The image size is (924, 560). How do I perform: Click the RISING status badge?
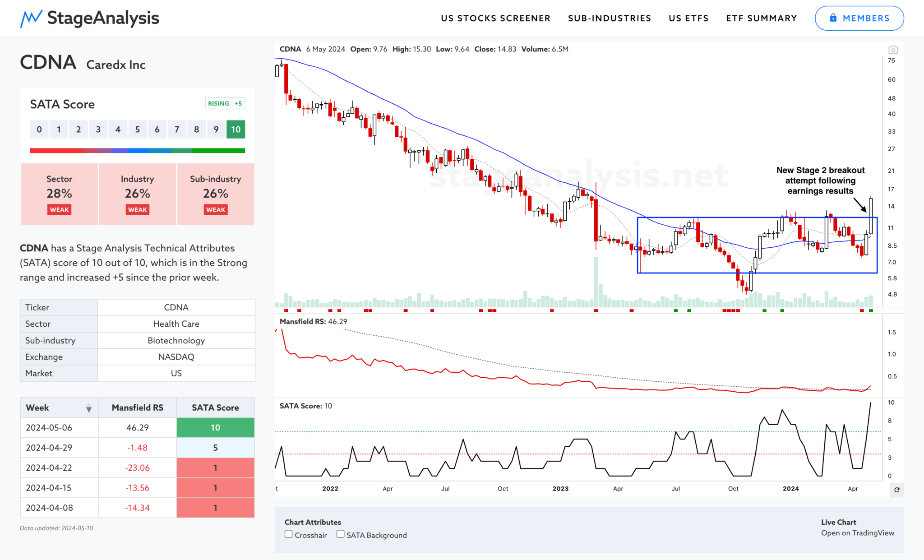(218, 103)
